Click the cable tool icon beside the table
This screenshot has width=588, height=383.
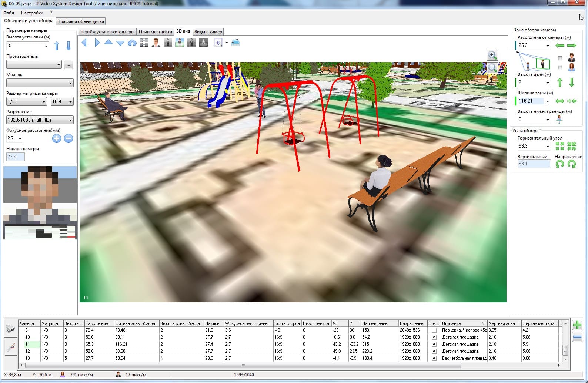pyautogui.click(x=10, y=347)
